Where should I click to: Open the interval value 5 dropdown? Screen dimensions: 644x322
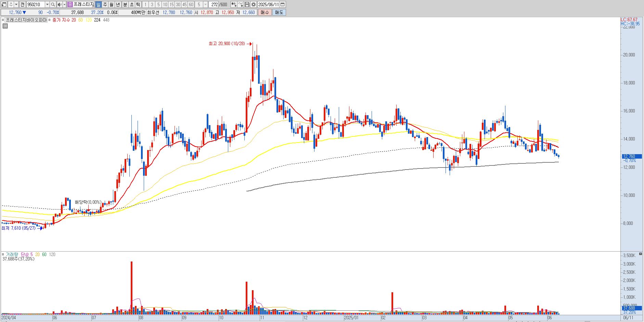(x=205, y=4)
